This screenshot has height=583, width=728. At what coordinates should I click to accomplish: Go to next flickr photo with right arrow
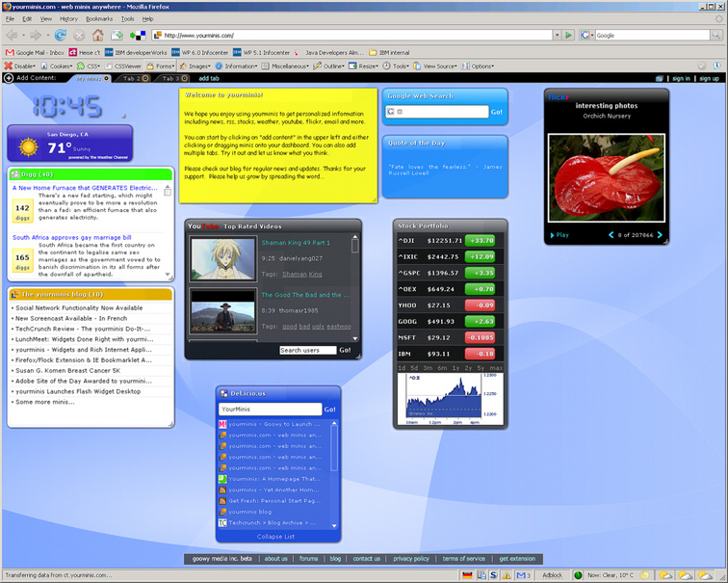click(660, 234)
